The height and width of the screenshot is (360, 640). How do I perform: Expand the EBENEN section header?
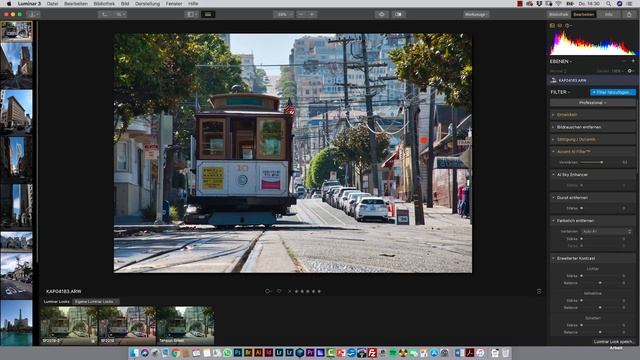point(561,61)
